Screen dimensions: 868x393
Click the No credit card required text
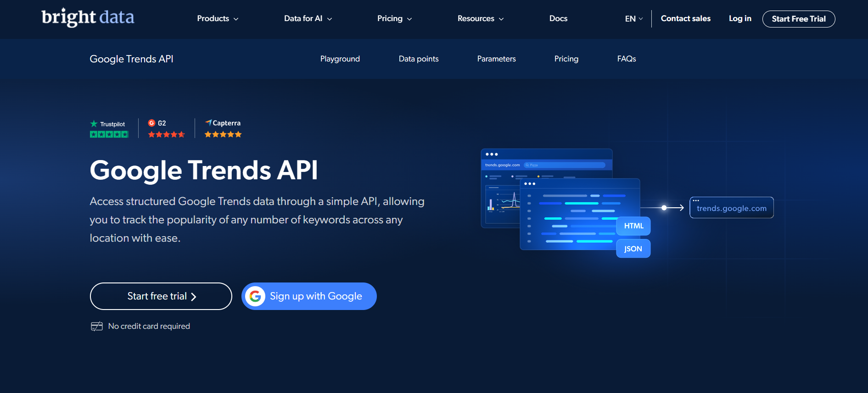coord(149,326)
